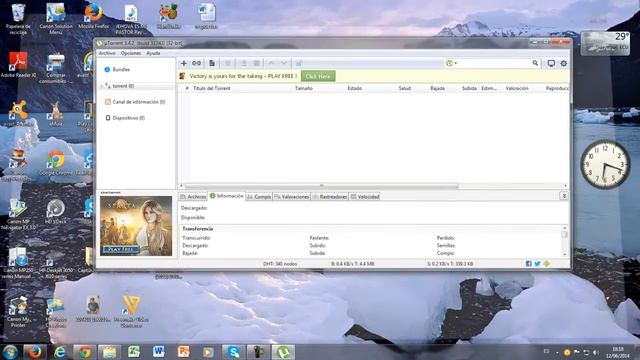Image resolution: width=640 pixels, height=360 pixels.
Task: Click the download speed status entry
Action: click(x=353, y=264)
